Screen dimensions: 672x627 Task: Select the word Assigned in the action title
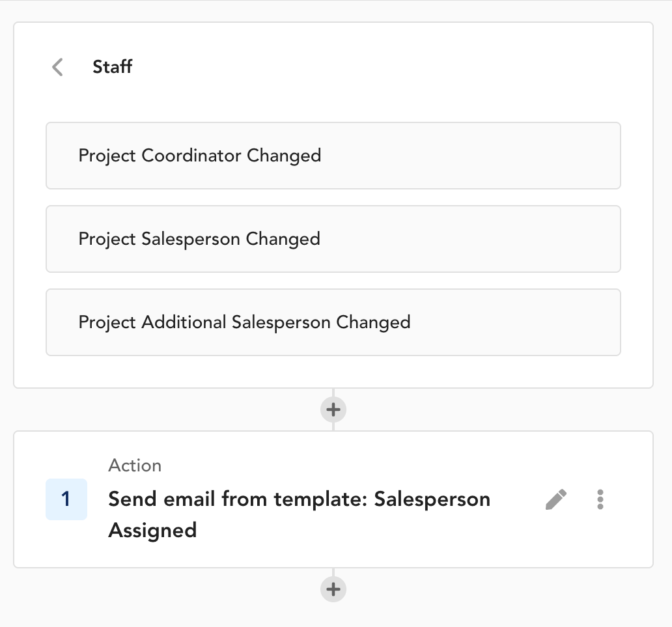(152, 531)
